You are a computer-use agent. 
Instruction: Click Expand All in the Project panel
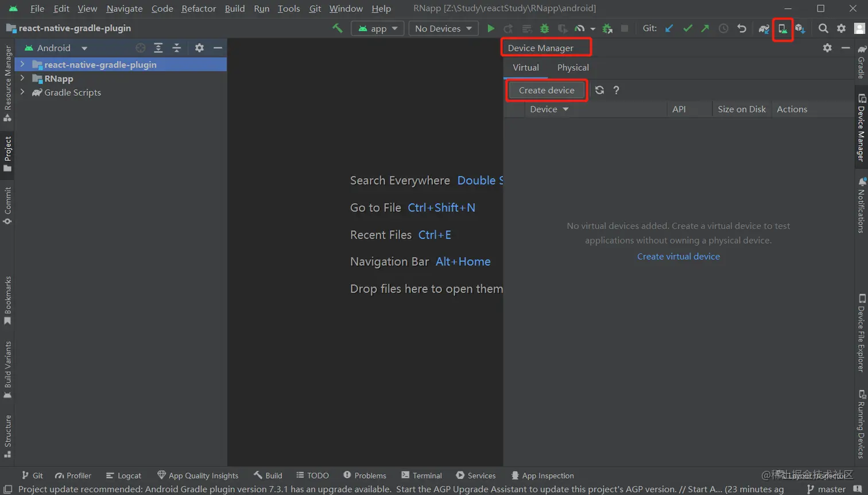158,48
